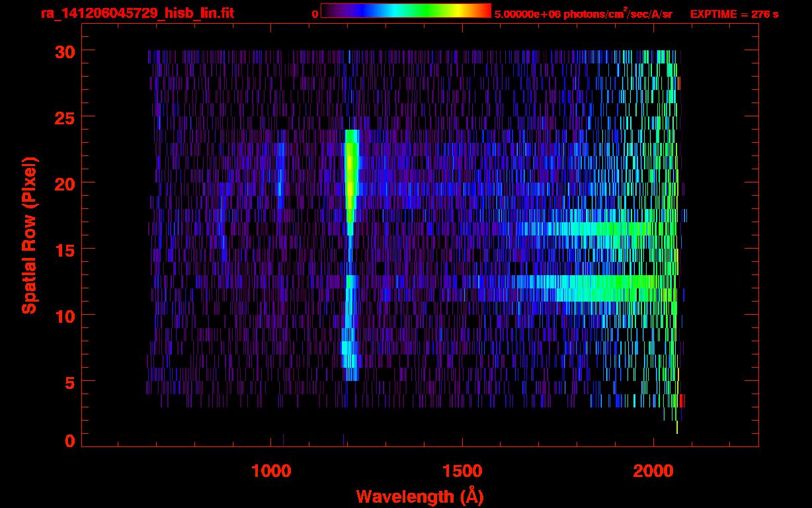The image size is (812, 508).
Task: Click the bright yellow-green emission feature near 1216 Å
Action: click(350, 175)
